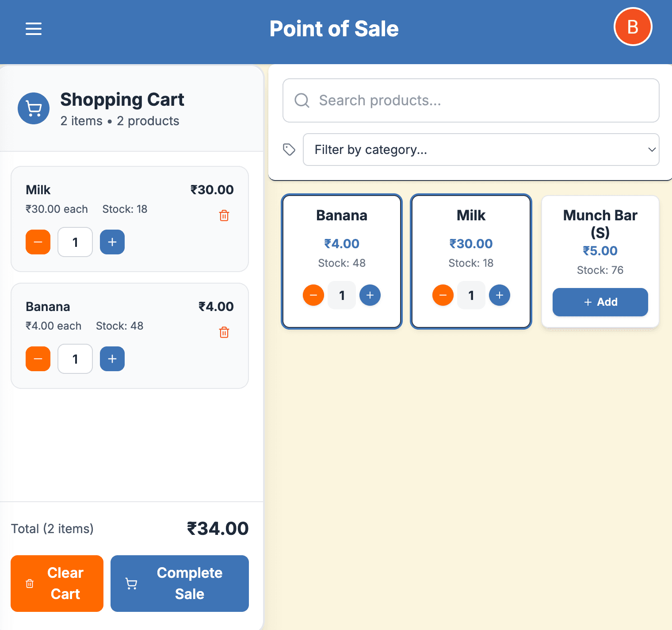
Task: Increase Banana quantity in the cart
Action: [x=112, y=359]
